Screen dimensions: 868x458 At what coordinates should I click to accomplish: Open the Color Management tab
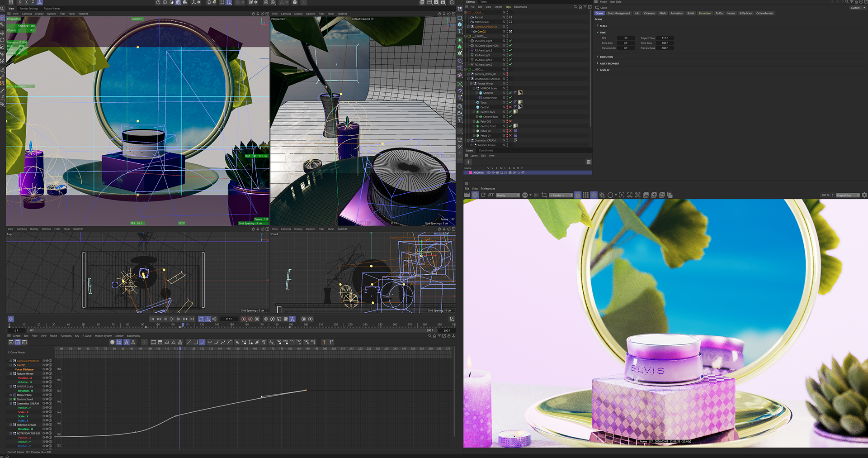click(x=618, y=13)
